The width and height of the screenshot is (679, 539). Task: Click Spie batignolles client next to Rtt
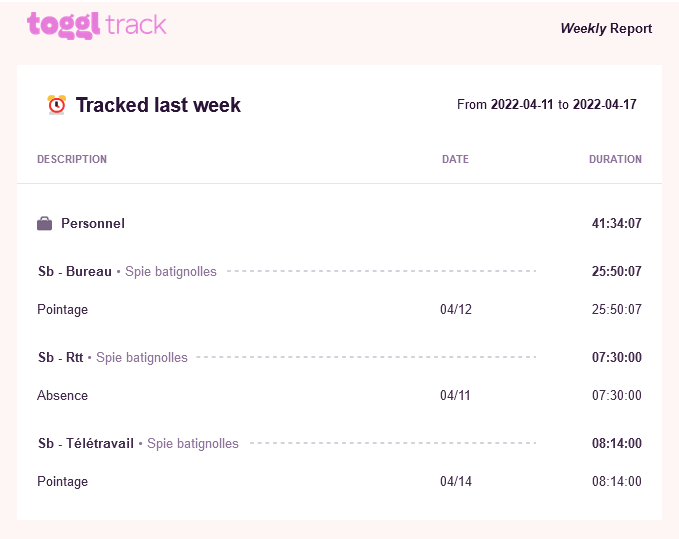142,358
